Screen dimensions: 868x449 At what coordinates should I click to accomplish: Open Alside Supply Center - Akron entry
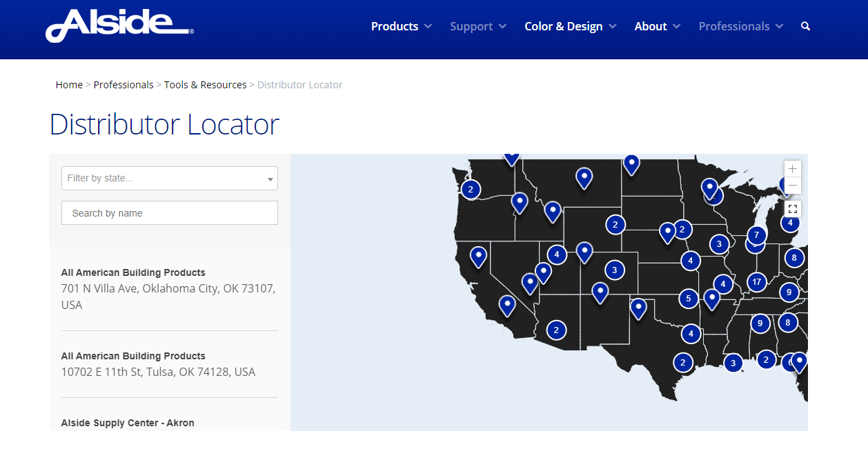point(127,423)
